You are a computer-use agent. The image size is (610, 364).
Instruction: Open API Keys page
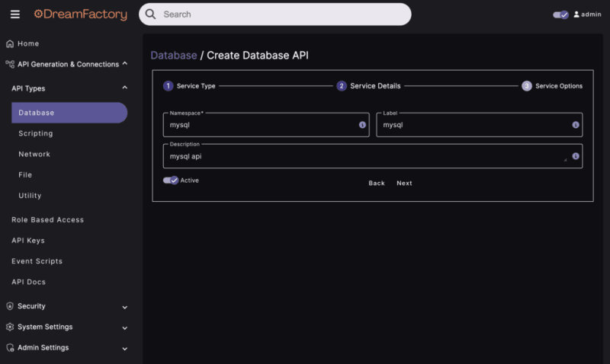(28, 241)
